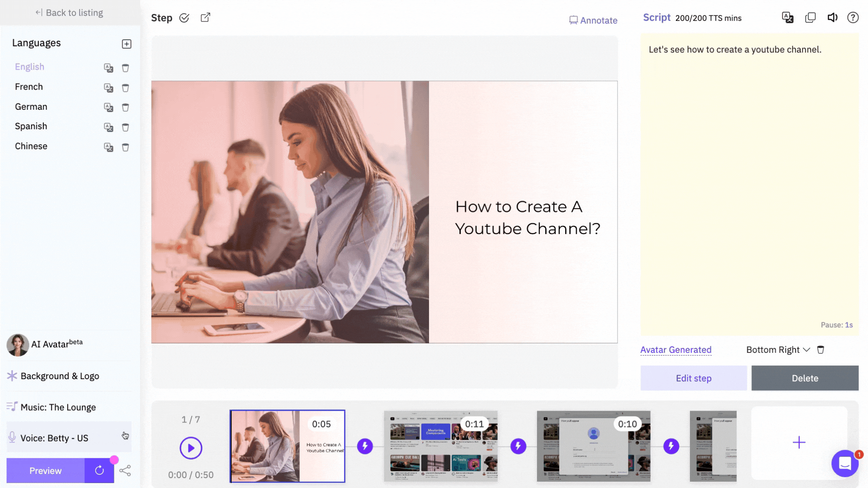Click the Pause: 1s setting
This screenshot has height=488, width=868.
[836, 325]
